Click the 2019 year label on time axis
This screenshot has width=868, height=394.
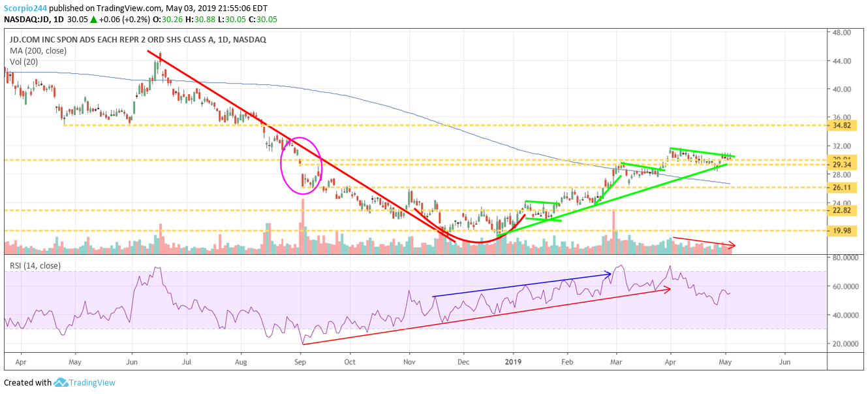pos(514,361)
